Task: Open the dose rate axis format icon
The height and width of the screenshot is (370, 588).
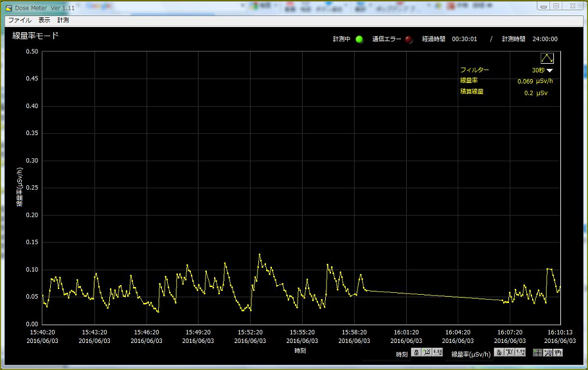Action: 519,352
